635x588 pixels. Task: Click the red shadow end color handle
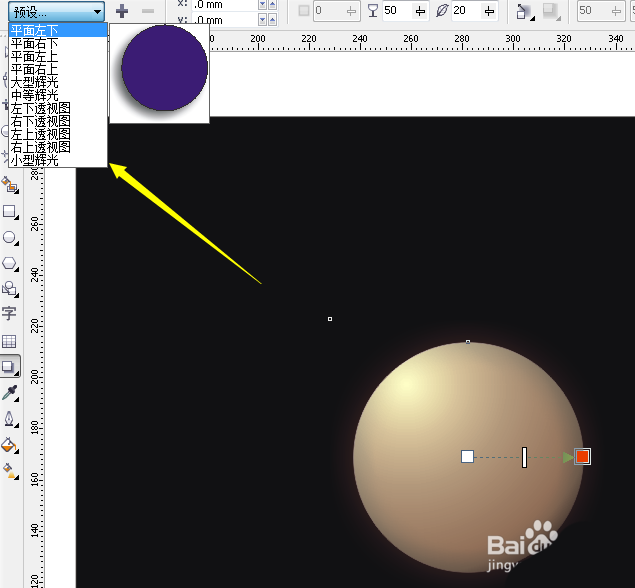(x=582, y=456)
